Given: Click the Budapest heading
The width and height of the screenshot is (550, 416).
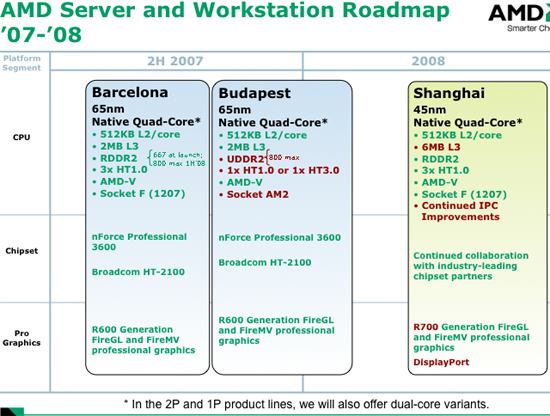Looking at the screenshot, I should tap(254, 93).
